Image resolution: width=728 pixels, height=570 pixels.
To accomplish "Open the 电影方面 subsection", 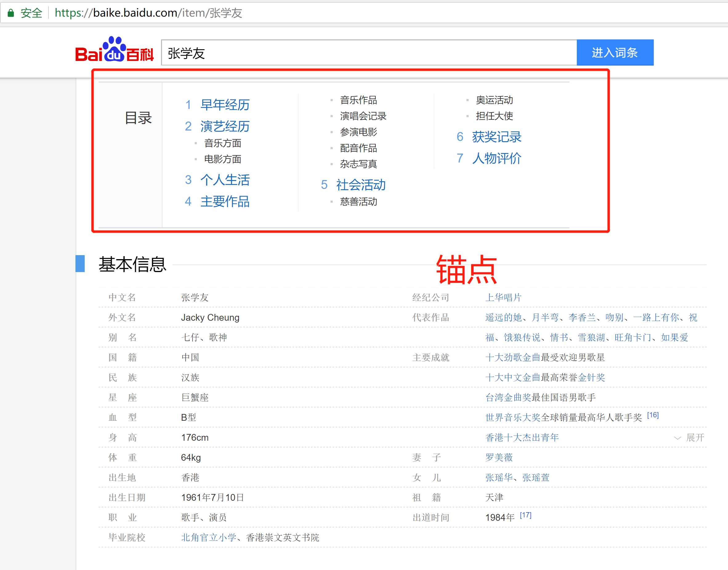I will point(223,159).
